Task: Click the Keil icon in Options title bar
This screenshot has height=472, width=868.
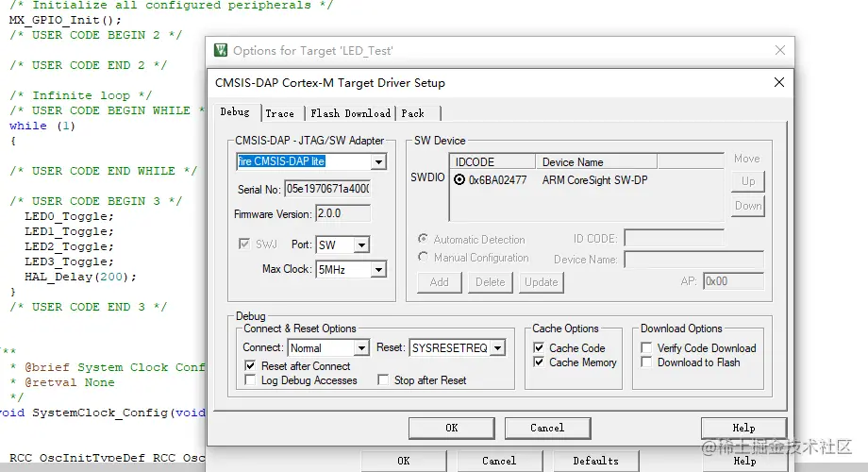Action: pyautogui.click(x=221, y=50)
